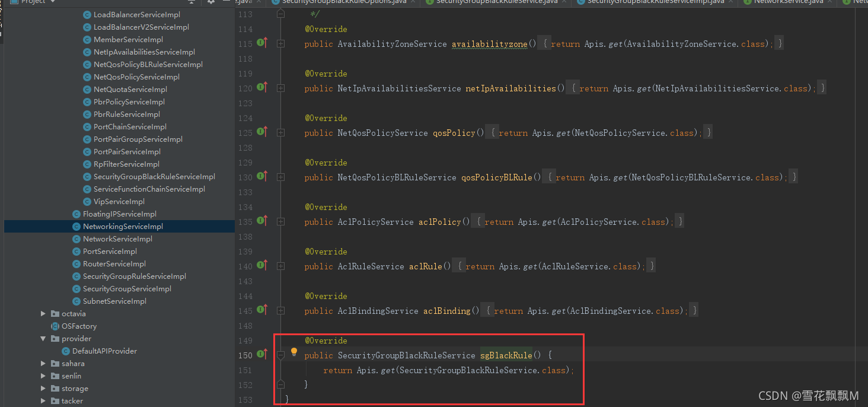Click the class icon of FloatingIPServiceImpl
Screen dimensions: 868x407
76,214
